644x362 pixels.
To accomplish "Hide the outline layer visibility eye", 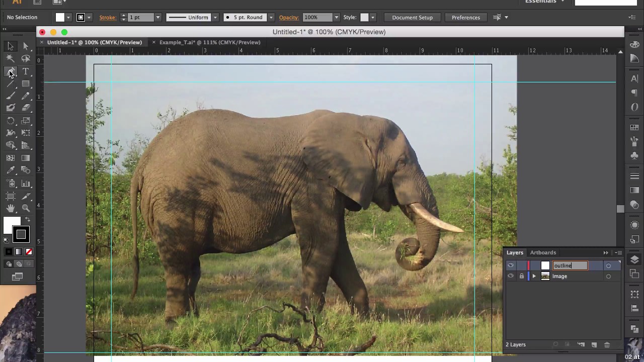I will tap(511, 265).
